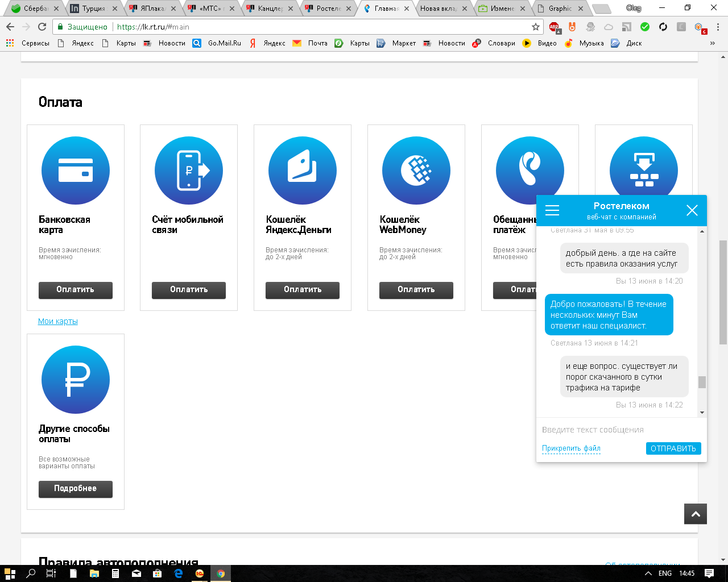Show hidden system tray icons
This screenshot has width=728, height=582.
(648, 573)
